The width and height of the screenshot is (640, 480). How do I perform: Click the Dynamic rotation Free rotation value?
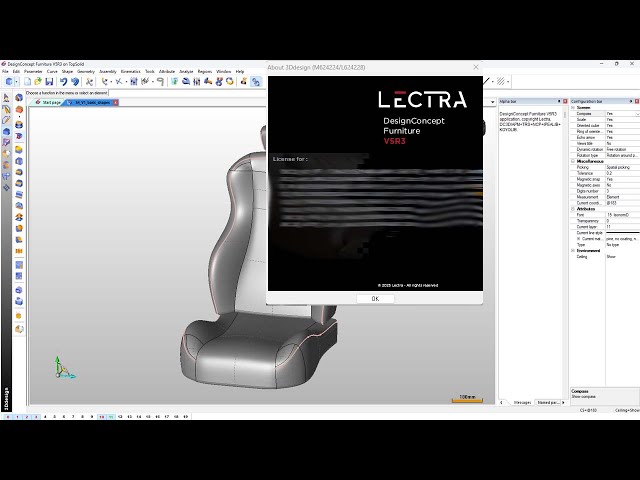(622, 149)
